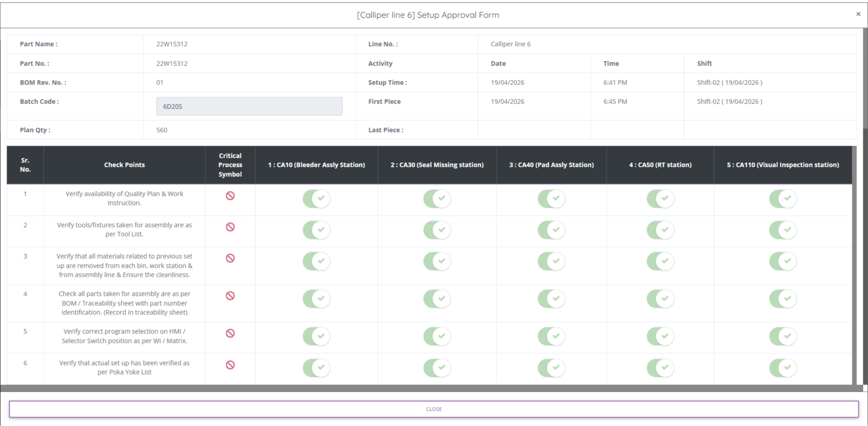Toggle CA50 RT station switch in row 4
The width and height of the screenshot is (868, 426).
660,299
